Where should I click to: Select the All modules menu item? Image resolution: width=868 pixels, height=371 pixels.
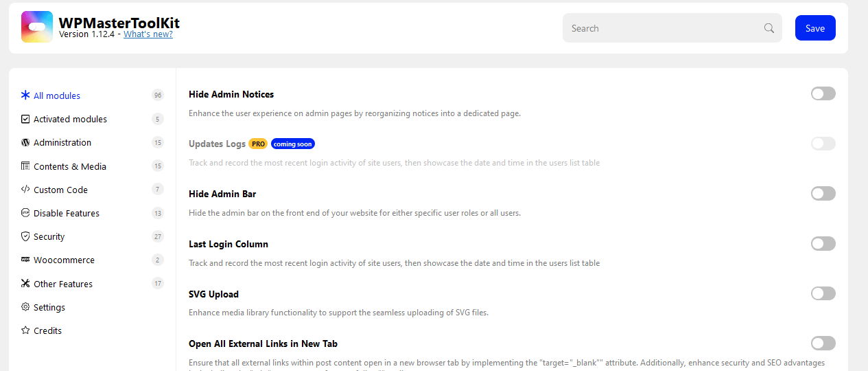pos(92,95)
